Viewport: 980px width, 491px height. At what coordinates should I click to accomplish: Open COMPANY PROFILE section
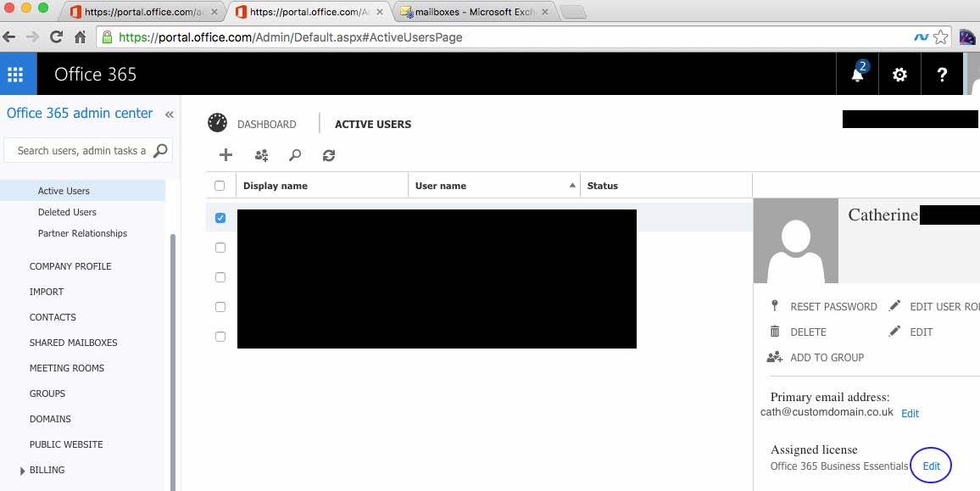coord(70,266)
